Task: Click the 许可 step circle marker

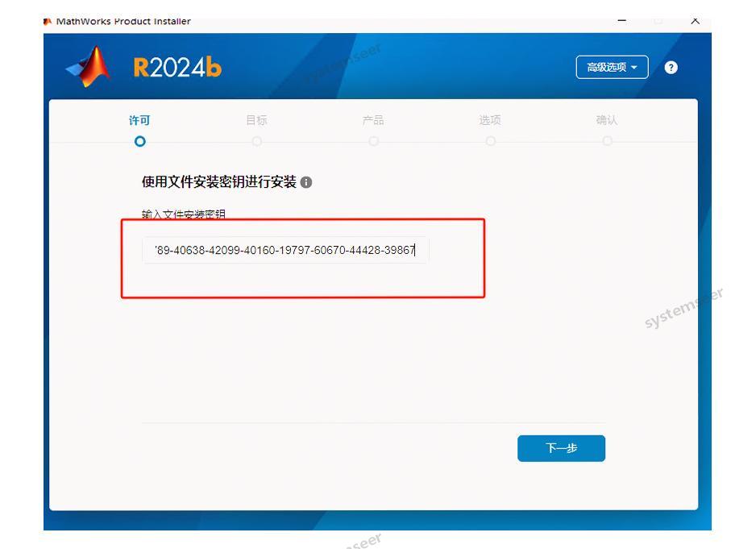Action: coord(139,141)
